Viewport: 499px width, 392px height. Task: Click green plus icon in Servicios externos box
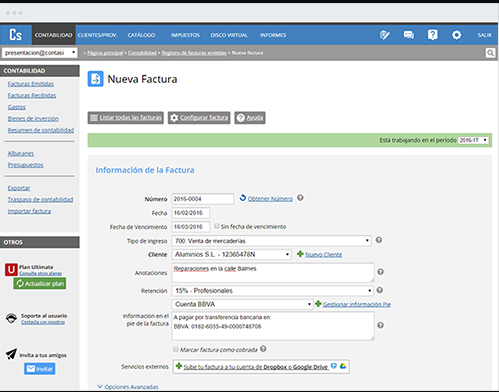click(179, 366)
